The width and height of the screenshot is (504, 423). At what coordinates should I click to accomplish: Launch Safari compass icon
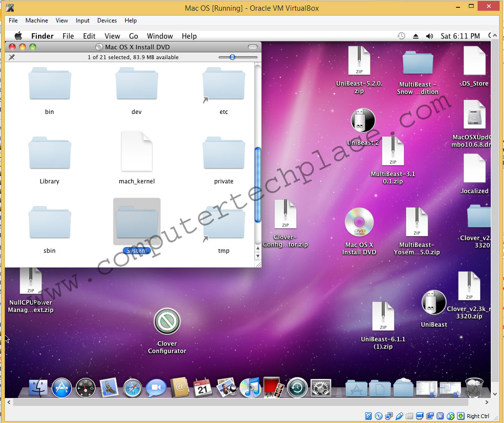click(132, 388)
